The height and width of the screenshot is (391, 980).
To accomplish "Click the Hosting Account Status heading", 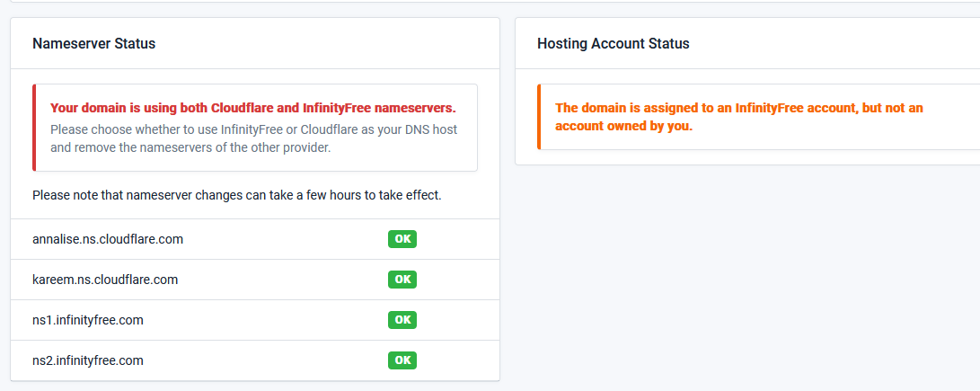I will coord(613,43).
